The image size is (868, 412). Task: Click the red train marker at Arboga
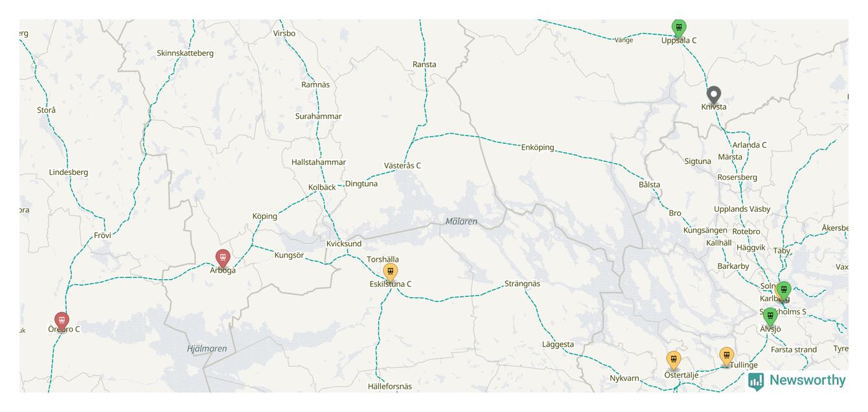[x=223, y=258]
